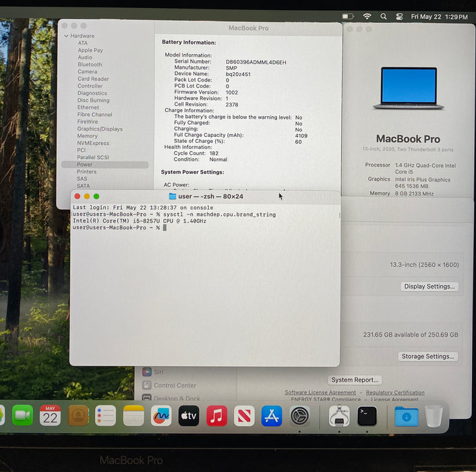Collapse the Hardware tree section

(x=66, y=36)
